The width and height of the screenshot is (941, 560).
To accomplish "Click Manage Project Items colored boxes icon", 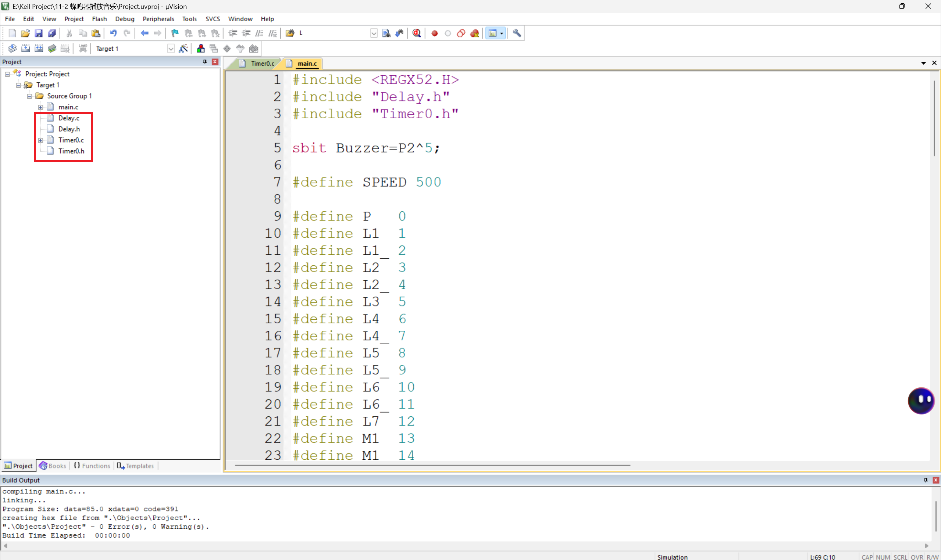I will pyautogui.click(x=200, y=49).
